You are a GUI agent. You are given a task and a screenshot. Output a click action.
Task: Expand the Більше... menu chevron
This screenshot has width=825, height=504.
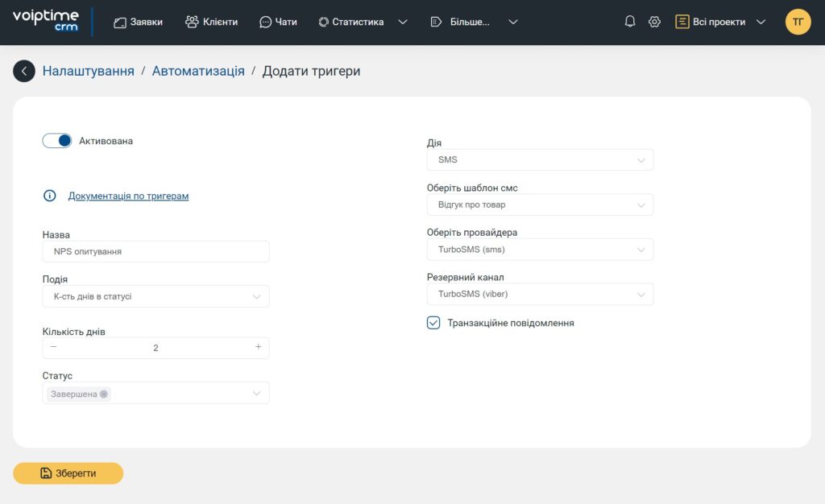(x=513, y=22)
